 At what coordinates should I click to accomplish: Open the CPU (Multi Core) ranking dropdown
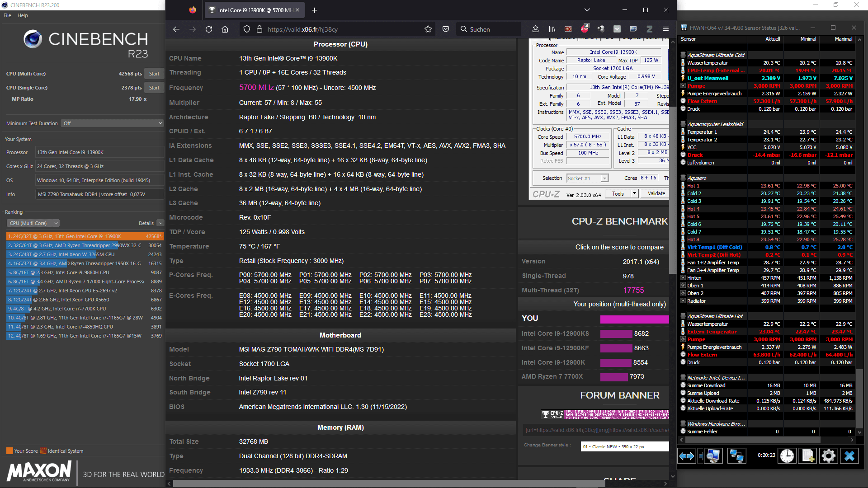33,223
